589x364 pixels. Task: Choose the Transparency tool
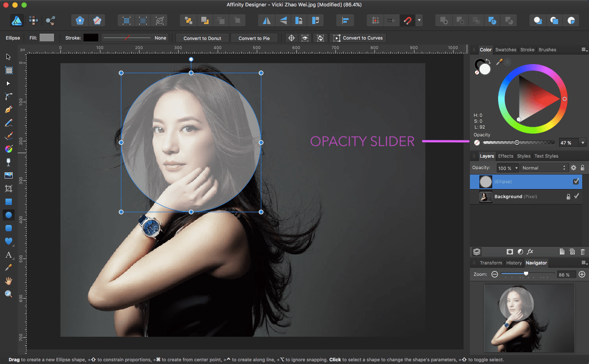tap(8, 162)
